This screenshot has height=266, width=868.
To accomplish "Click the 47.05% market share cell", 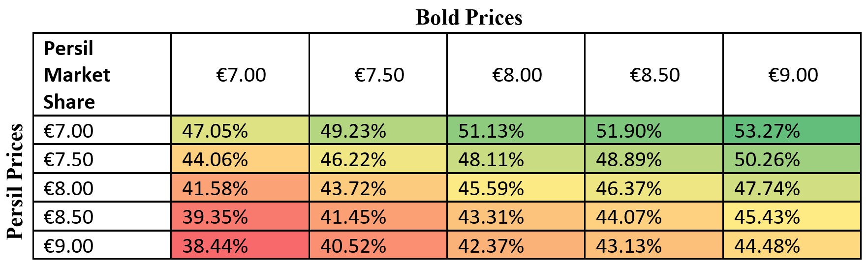I will point(241,131).
